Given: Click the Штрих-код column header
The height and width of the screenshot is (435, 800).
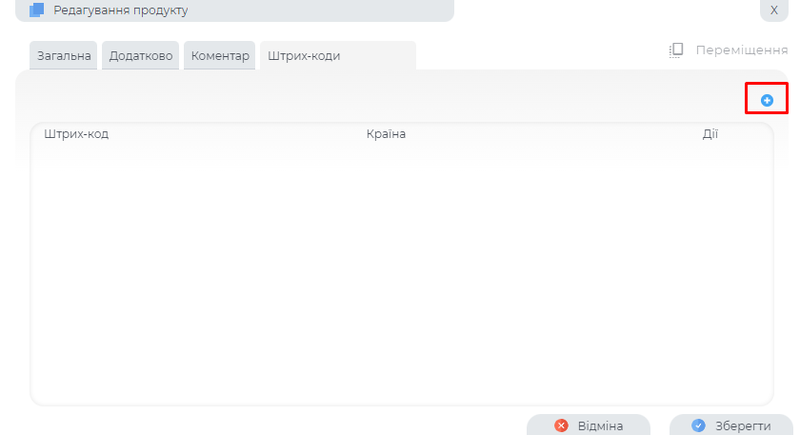Looking at the screenshot, I should (x=76, y=134).
